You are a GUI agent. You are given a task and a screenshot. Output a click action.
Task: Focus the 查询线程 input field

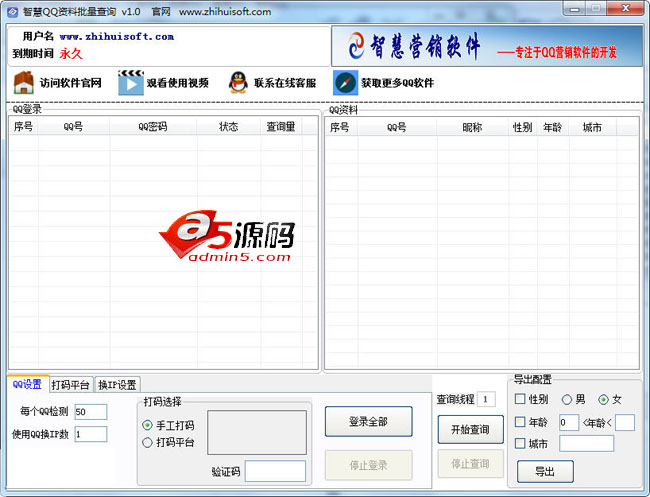[486, 399]
